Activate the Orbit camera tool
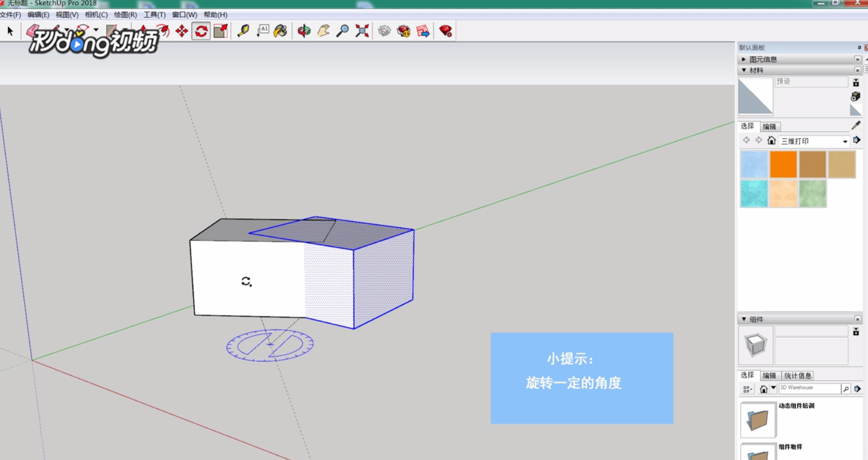868x460 pixels. click(304, 31)
